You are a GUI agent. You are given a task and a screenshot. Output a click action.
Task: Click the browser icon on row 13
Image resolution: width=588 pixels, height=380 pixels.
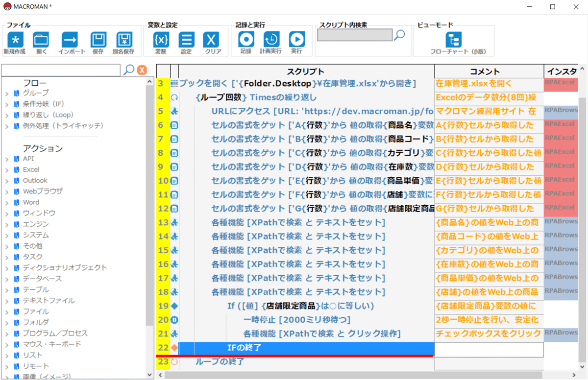click(174, 223)
